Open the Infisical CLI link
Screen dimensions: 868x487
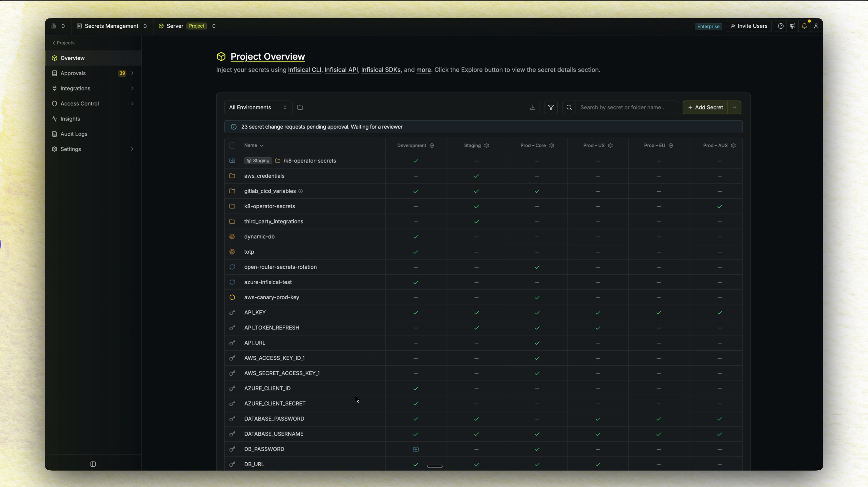305,70
